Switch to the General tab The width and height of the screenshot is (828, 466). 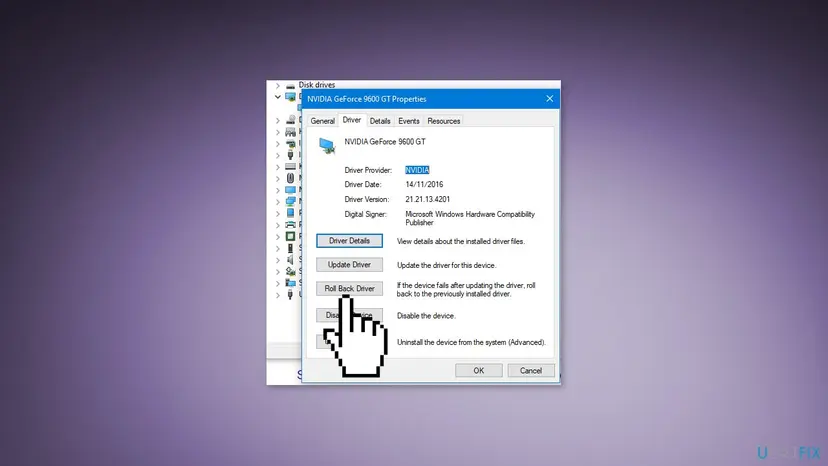pyautogui.click(x=323, y=121)
